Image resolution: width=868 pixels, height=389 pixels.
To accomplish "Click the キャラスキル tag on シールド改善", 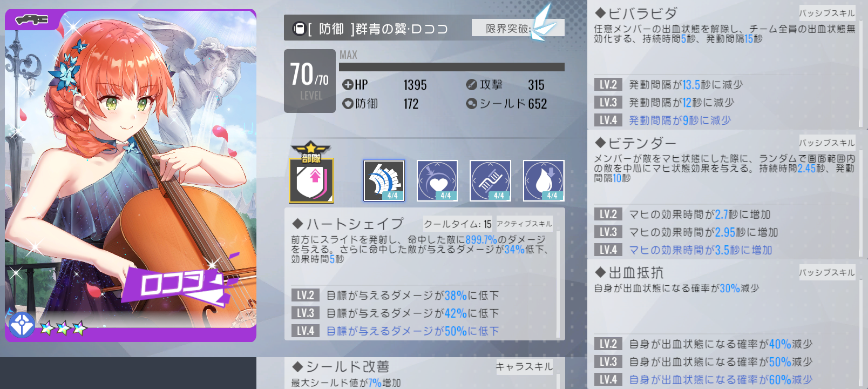I will pos(524,366).
